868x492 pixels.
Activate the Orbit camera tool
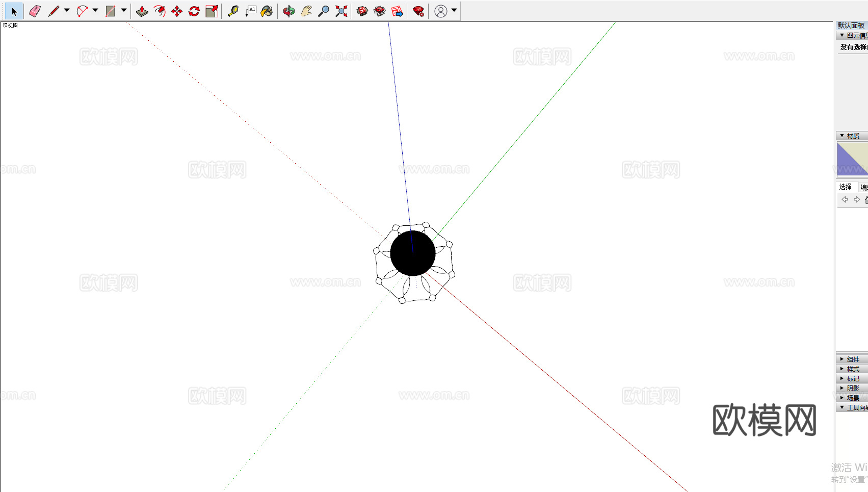pyautogui.click(x=289, y=11)
